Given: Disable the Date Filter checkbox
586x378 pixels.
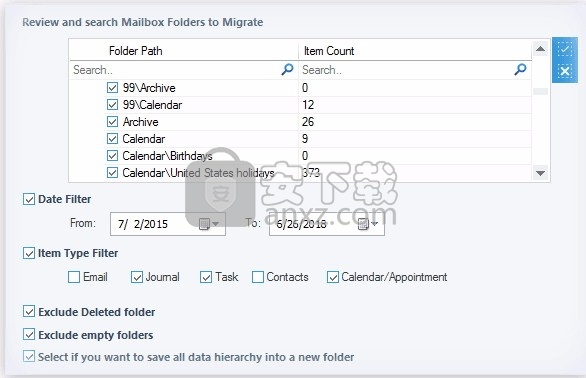Looking at the screenshot, I should (29, 199).
